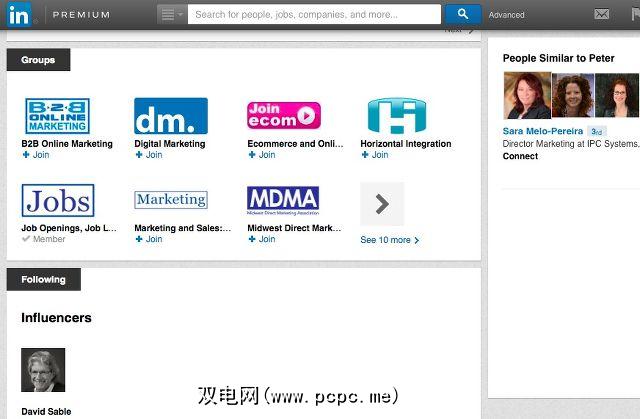Click the PREMIUM label in header

click(81, 15)
